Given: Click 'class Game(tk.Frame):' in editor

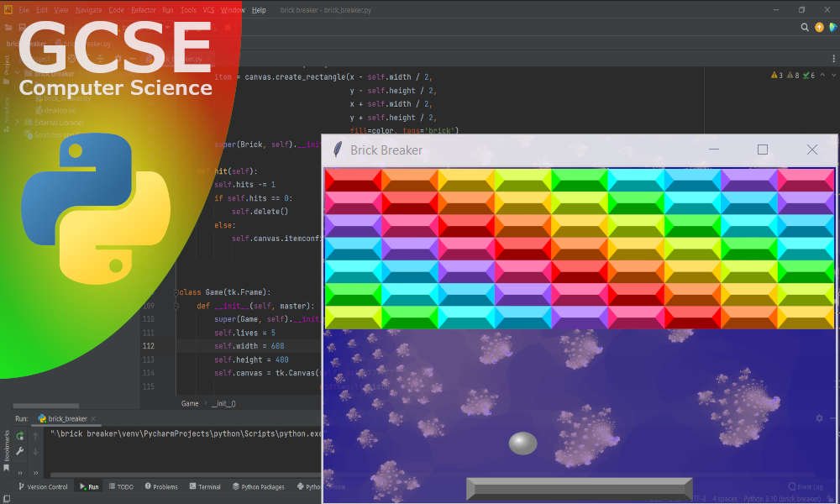Looking at the screenshot, I should 225,292.
